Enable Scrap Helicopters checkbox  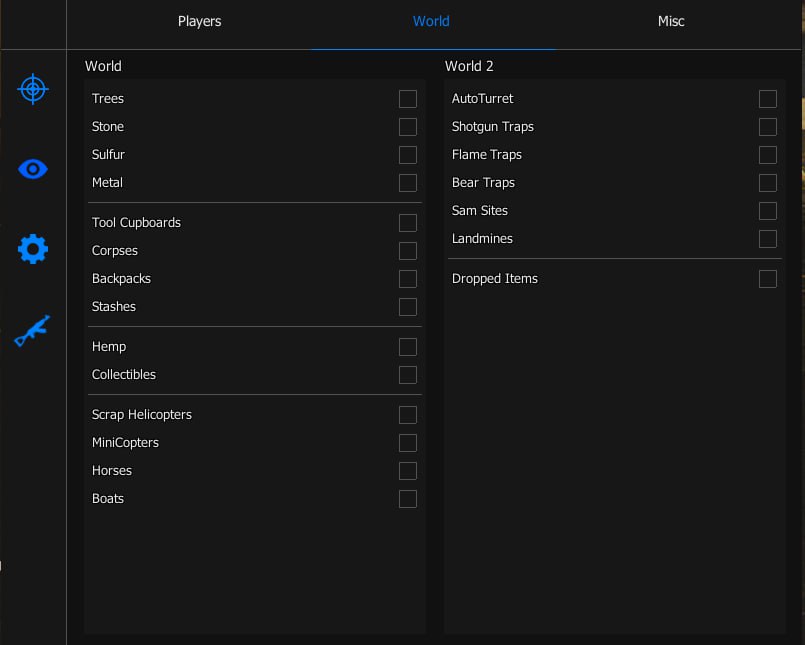(408, 415)
